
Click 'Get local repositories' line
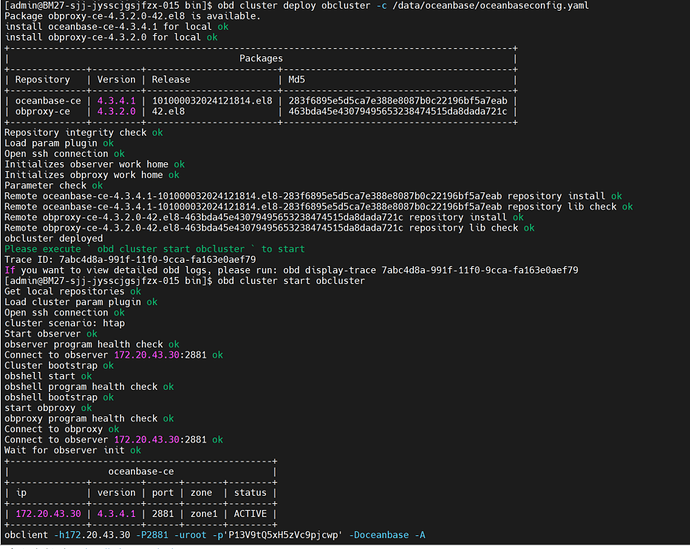(73, 291)
